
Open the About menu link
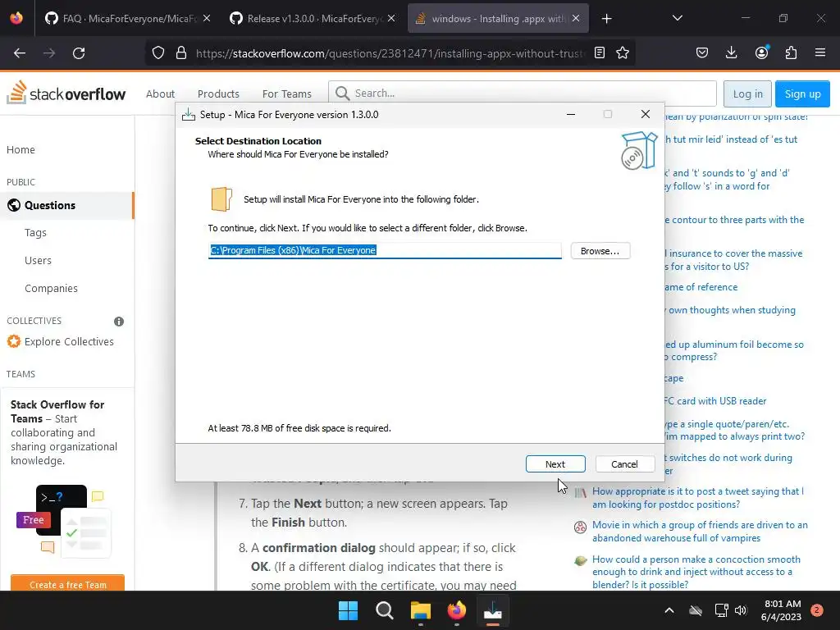click(160, 94)
